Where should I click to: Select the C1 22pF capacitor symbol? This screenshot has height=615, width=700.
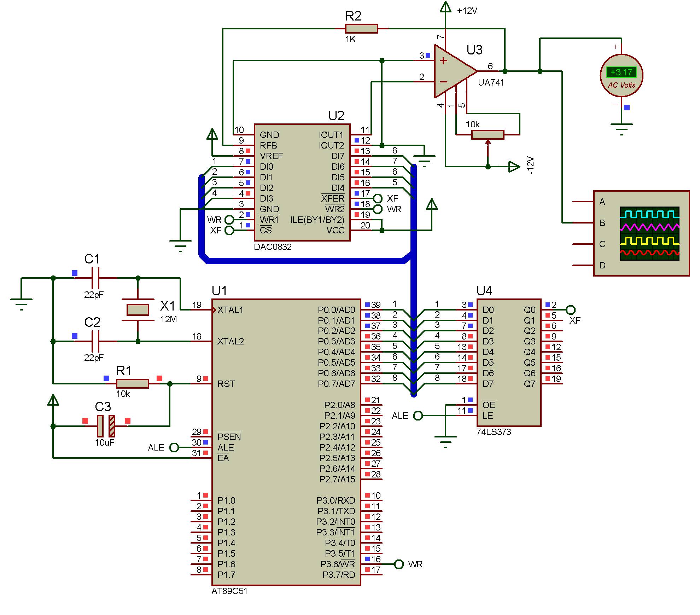(x=95, y=278)
